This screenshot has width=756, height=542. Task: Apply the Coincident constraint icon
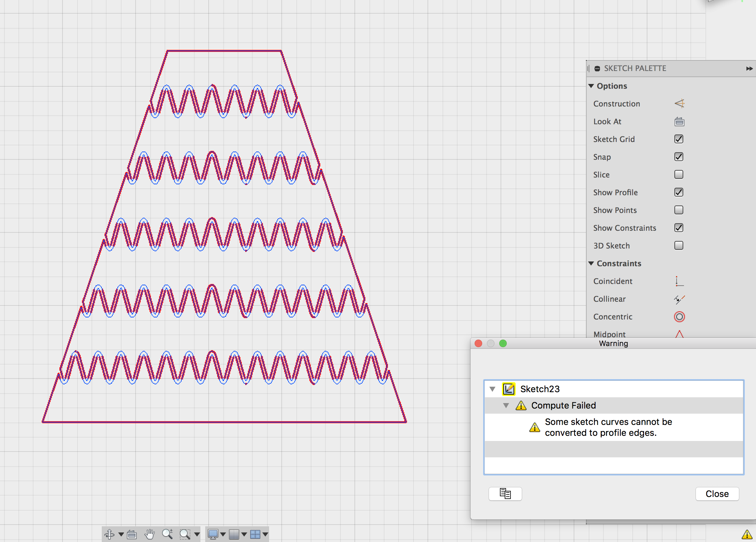click(x=679, y=281)
